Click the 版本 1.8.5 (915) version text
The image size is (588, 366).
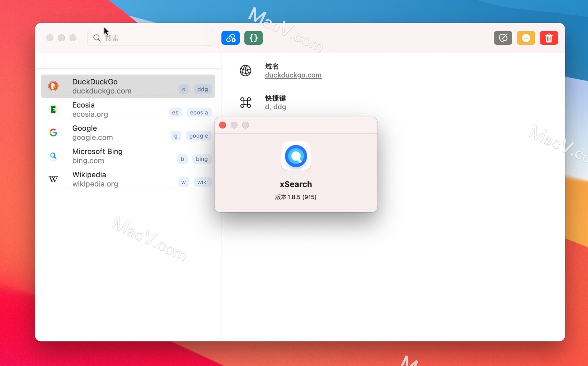click(x=296, y=197)
